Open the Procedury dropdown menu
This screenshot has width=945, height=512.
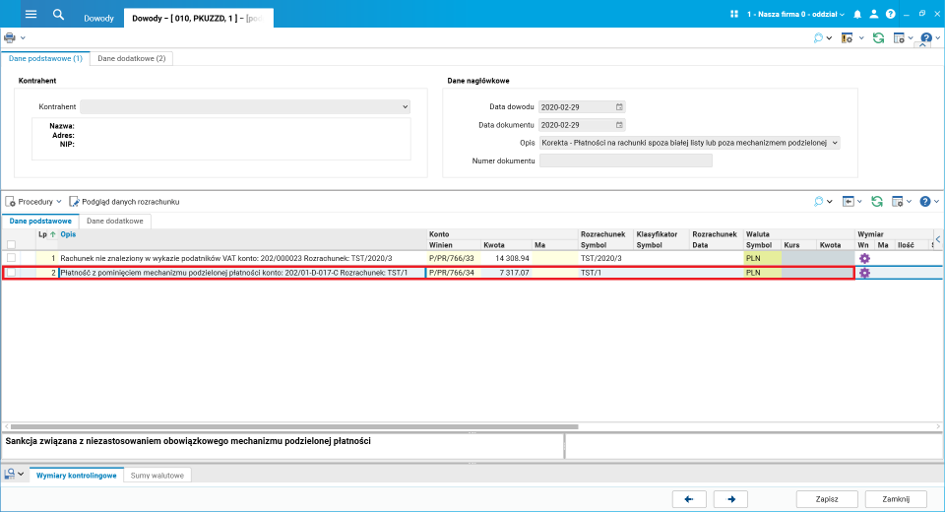click(x=33, y=202)
